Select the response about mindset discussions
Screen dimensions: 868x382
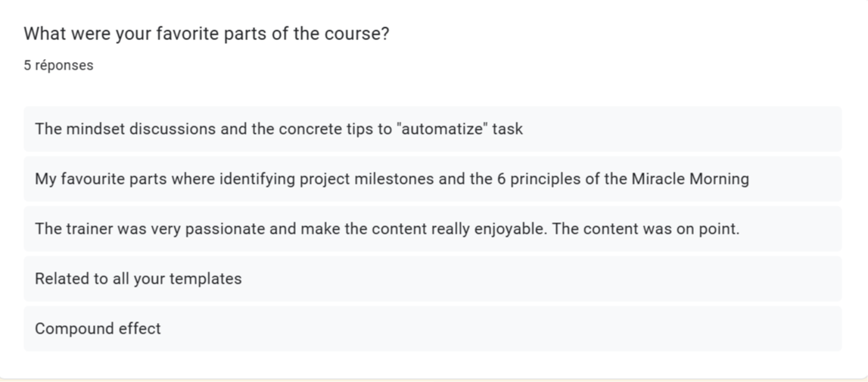coord(432,129)
